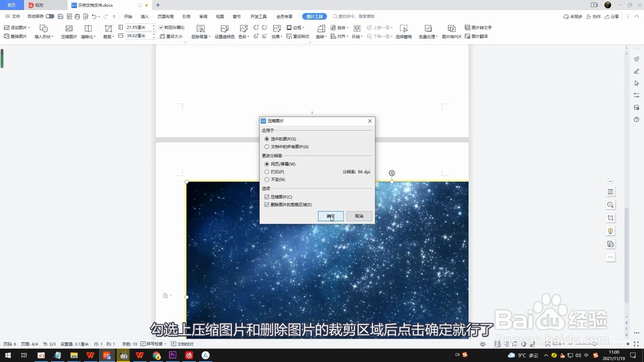Select 网页/屏幕(W) resolution option
The height and width of the screenshot is (362, 644).
click(x=280, y=164)
